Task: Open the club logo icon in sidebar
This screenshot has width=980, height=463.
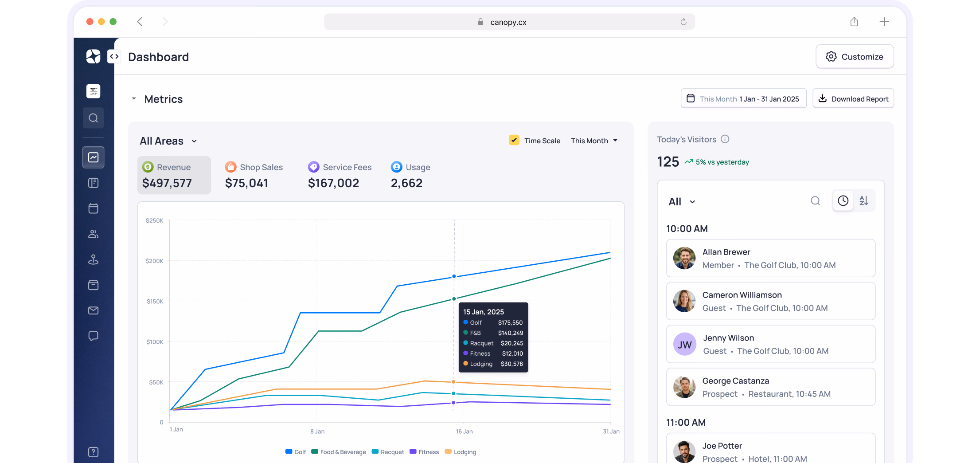Action: [x=93, y=91]
